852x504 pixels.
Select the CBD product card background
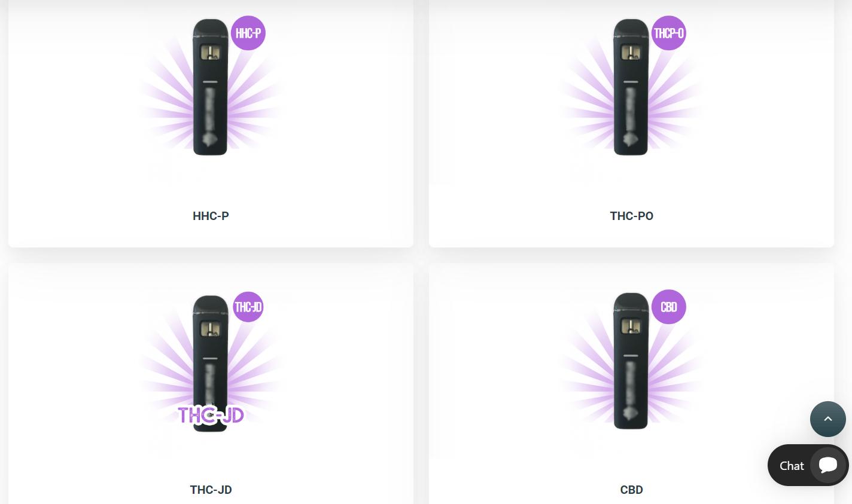tap(631, 384)
